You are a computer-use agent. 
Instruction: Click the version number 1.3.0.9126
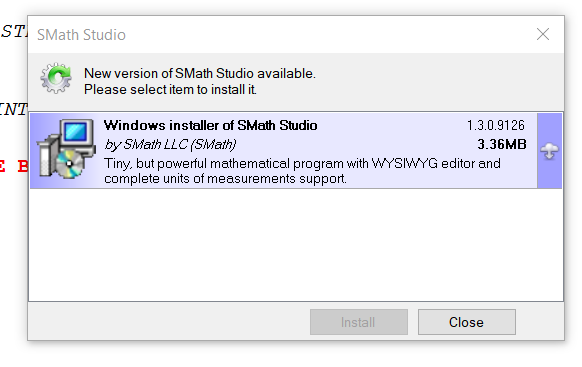pos(496,125)
